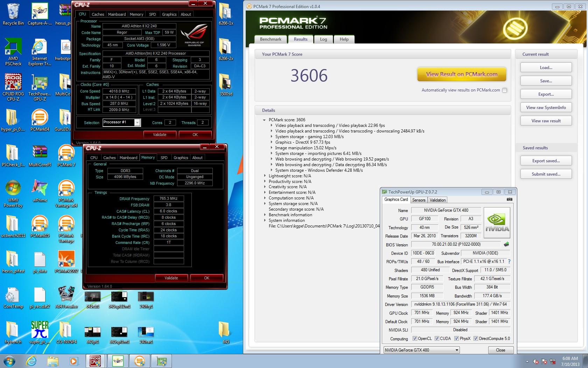Launch AMD PSCheck desktop shortcut
The image size is (588, 368).
13,53
